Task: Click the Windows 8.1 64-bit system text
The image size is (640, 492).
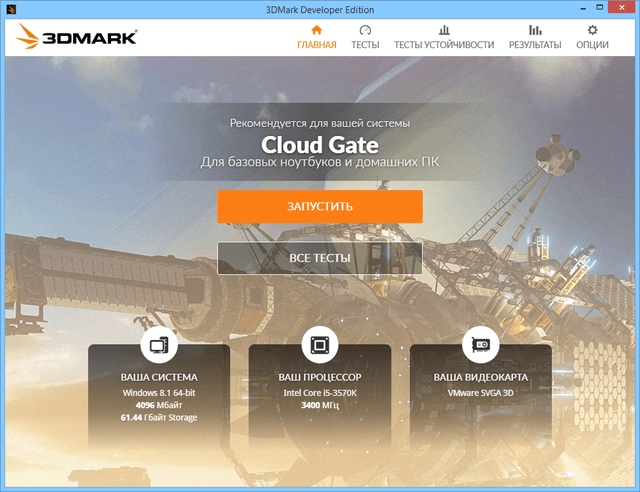Action: [159, 392]
